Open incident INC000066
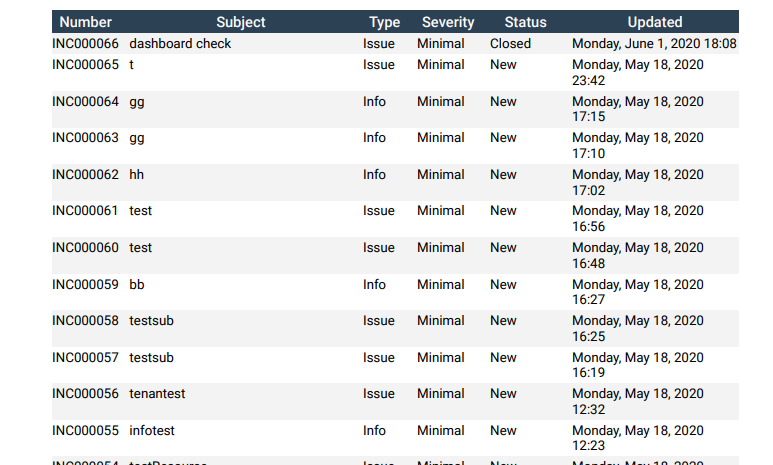773x465 pixels. click(85, 44)
